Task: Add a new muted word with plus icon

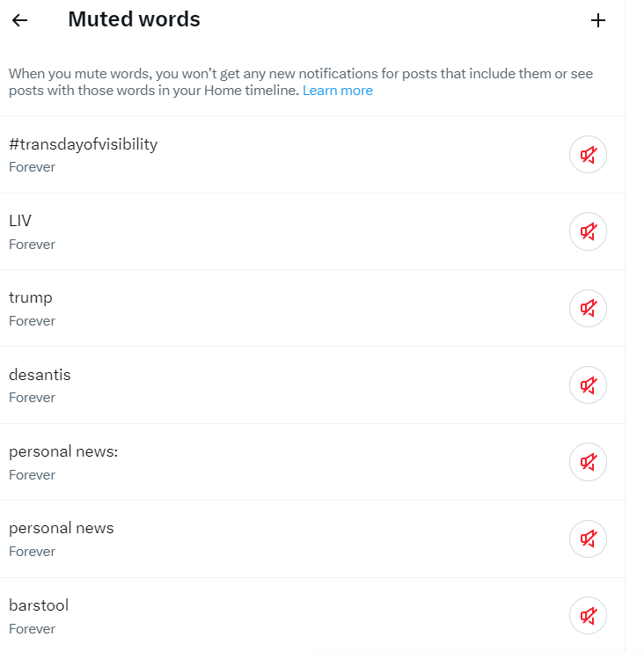Action: coord(598,20)
